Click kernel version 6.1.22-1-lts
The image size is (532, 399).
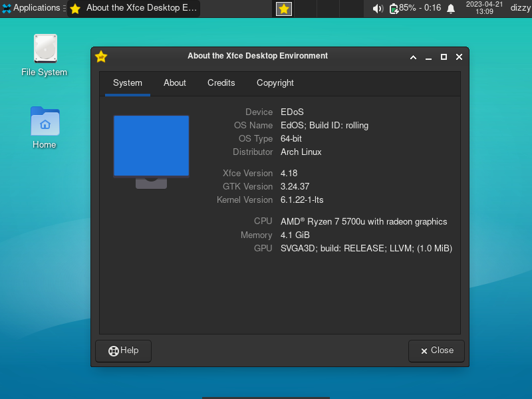302,200
